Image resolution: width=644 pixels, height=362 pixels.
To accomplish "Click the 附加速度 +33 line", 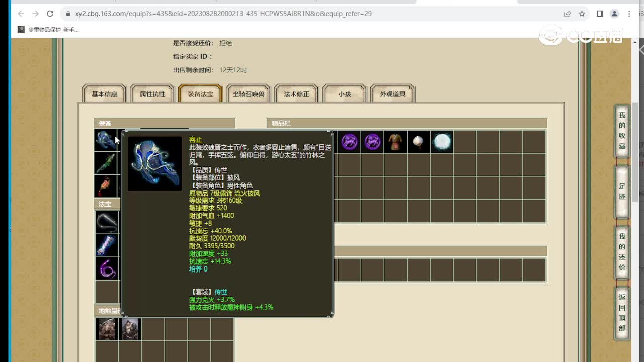I will point(208,254).
